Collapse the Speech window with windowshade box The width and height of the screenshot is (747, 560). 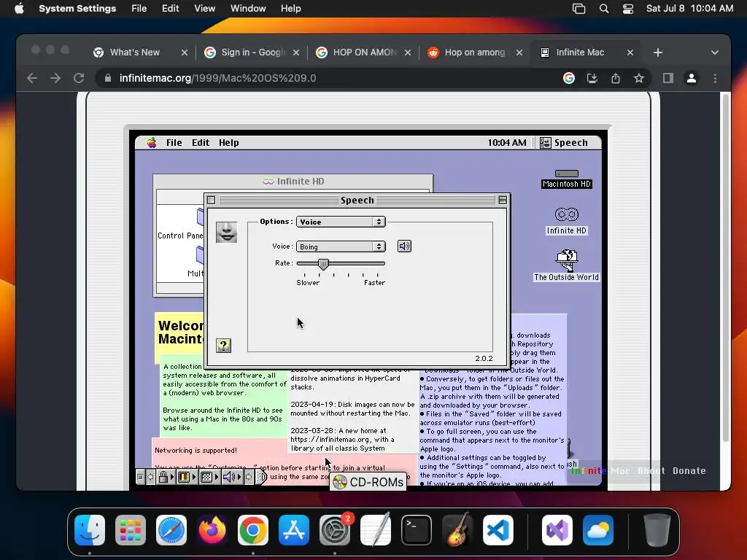coord(502,200)
